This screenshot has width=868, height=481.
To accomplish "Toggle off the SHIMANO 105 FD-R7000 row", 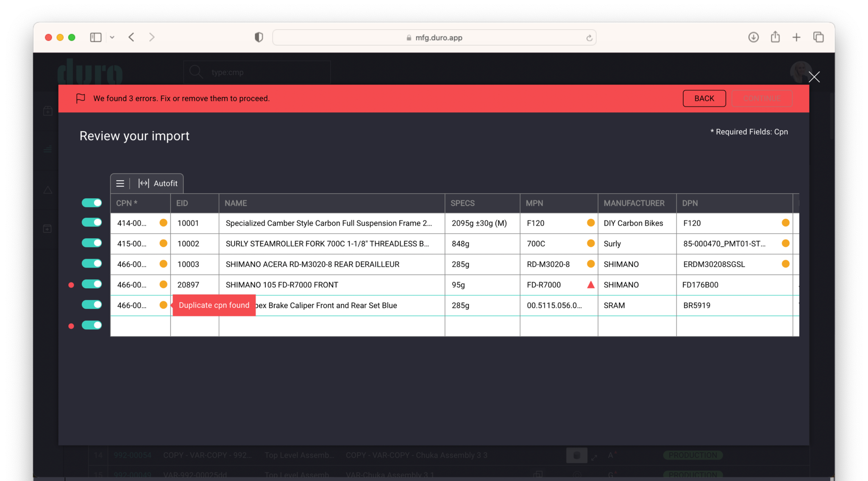I will [92, 284].
